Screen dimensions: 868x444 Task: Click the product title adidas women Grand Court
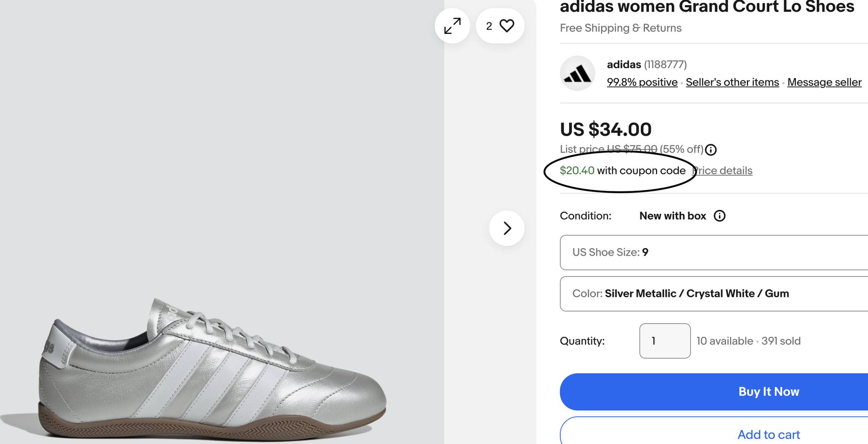pos(707,7)
